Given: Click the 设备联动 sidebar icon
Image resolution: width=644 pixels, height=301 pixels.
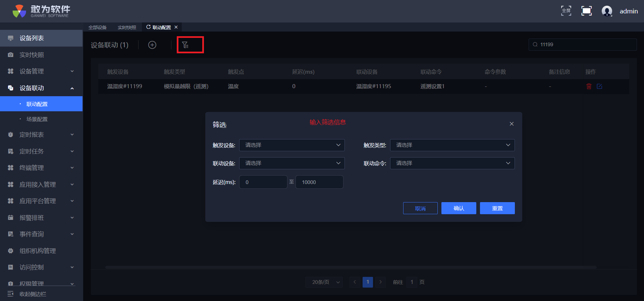Looking at the screenshot, I should pyautogui.click(x=11, y=88).
